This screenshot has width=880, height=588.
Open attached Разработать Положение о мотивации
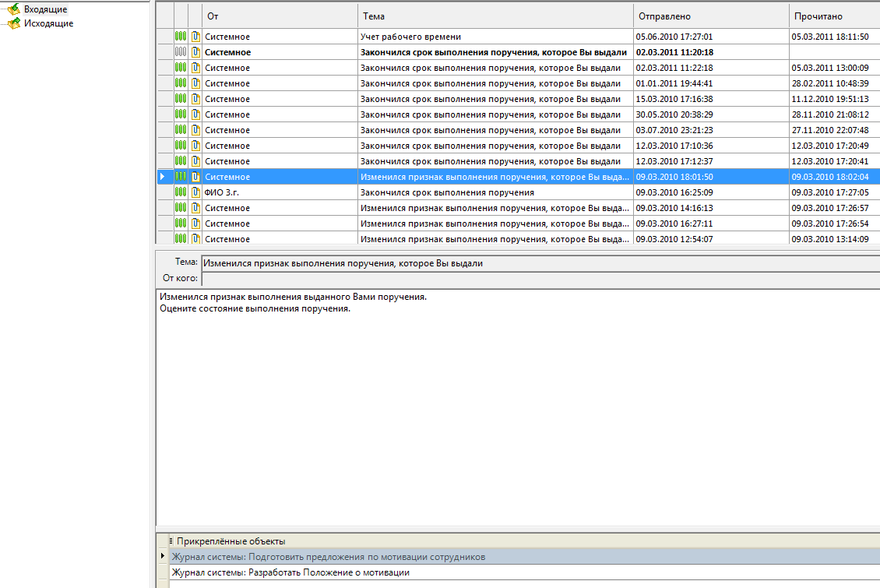pos(290,572)
